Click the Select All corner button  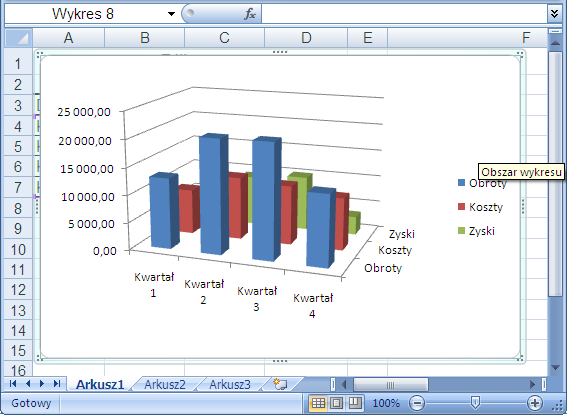pos(18,38)
